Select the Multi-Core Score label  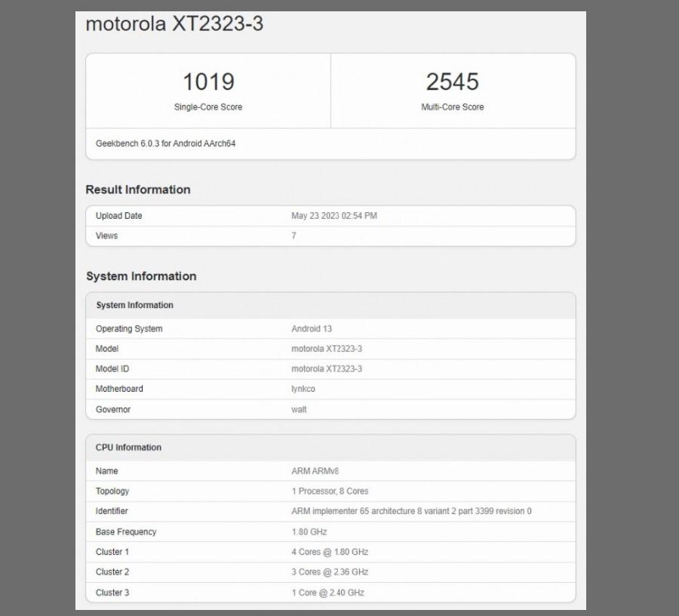click(452, 107)
